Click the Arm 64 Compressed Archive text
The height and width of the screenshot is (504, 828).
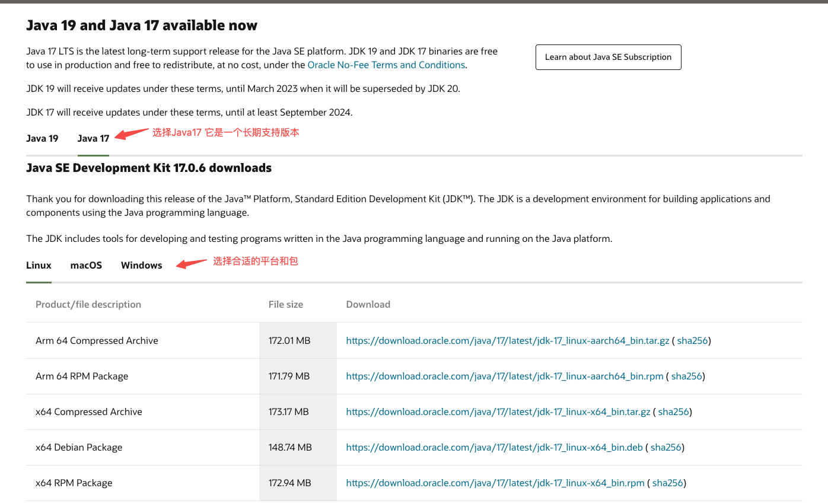(x=97, y=340)
